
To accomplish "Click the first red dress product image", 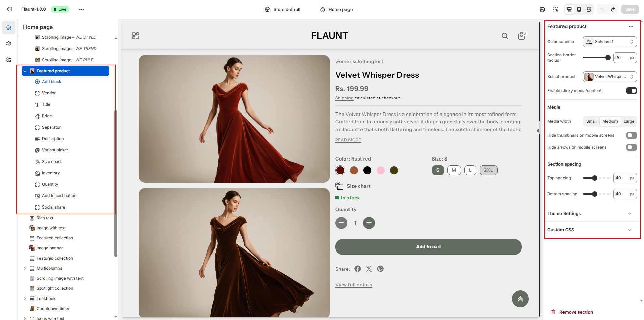I will [234, 119].
